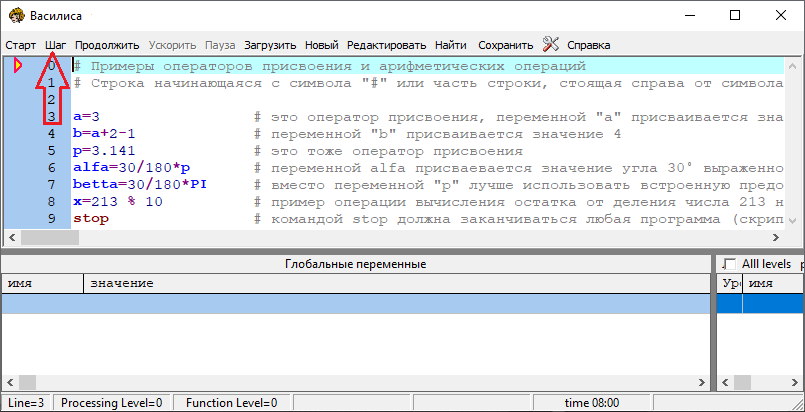Click the disabled Пауза command
The width and height of the screenshot is (805, 412).
[x=220, y=45]
